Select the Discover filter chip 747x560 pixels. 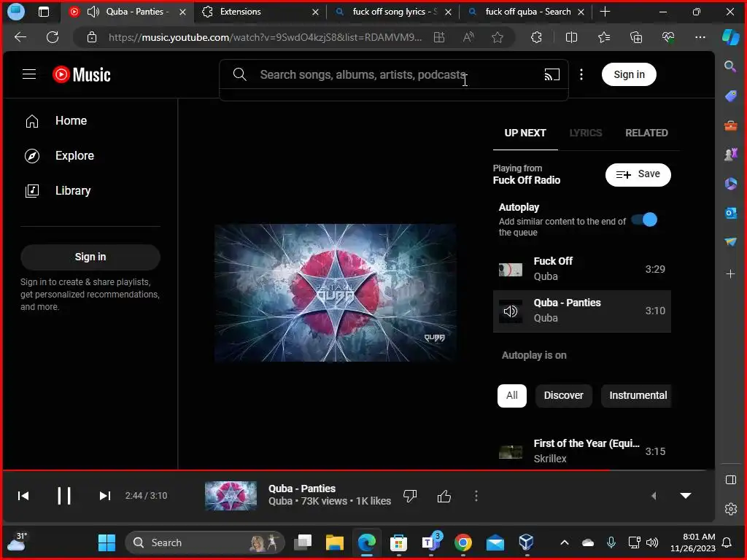point(564,396)
